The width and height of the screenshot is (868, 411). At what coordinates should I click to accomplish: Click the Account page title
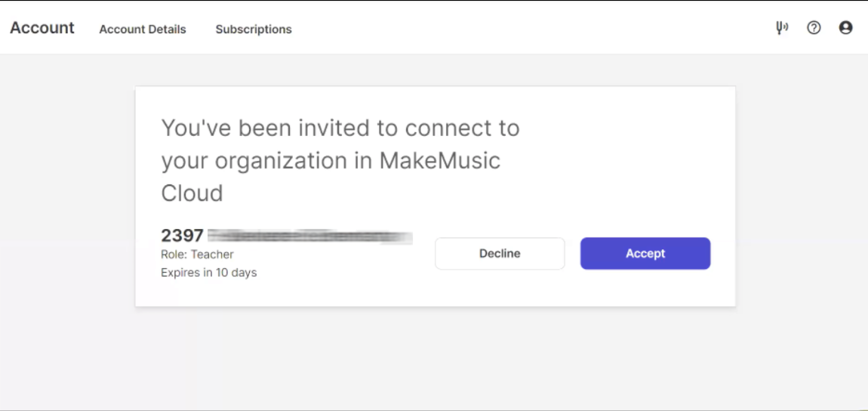[x=42, y=28]
